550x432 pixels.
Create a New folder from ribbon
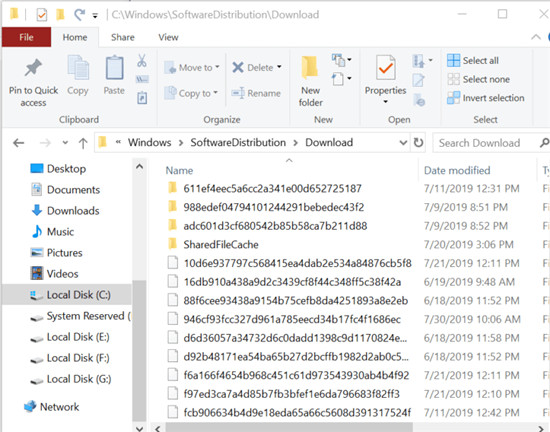coord(310,81)
